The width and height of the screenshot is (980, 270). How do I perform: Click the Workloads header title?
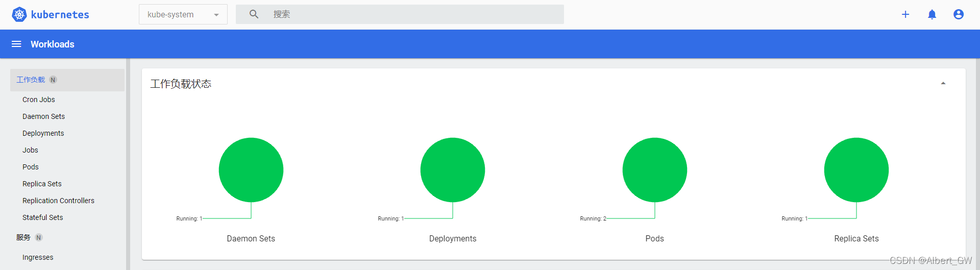pos(53,44)
